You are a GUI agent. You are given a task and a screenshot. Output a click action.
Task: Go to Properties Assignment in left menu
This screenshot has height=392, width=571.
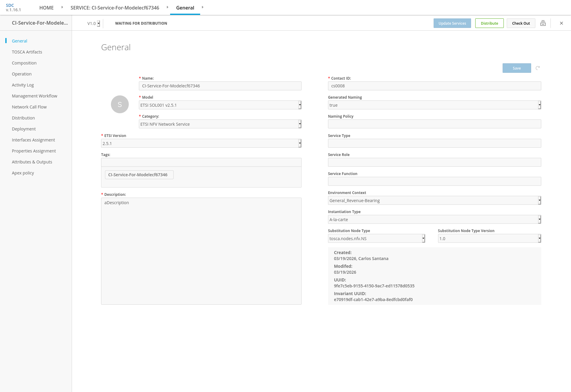click(34, 151)
